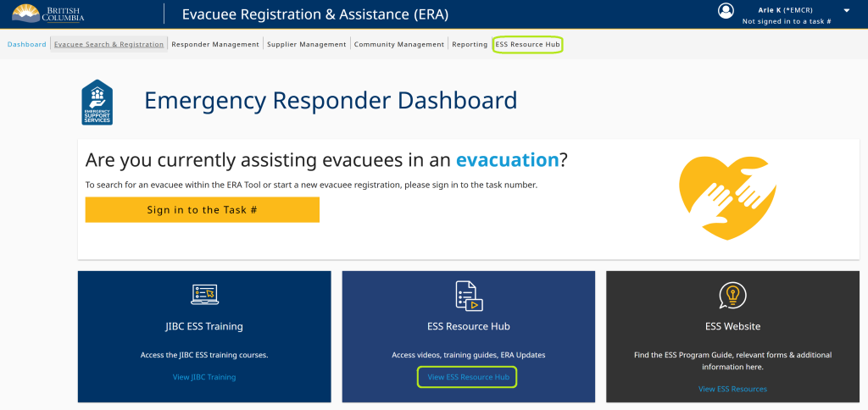868x410 pixels.
Task: Click 'Find the ESS Program Guide' description text
Action: pyautogui.click(x=732, y=361)
